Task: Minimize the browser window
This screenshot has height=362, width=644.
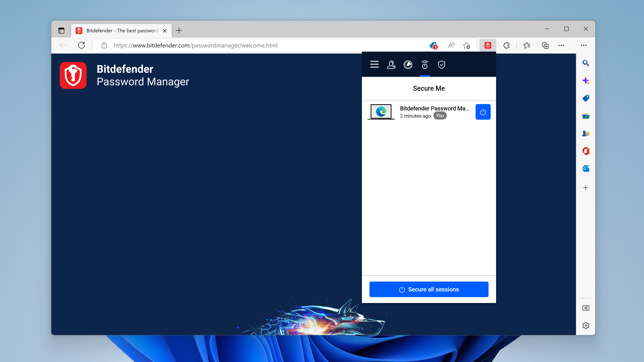Action: click(547, 29)
